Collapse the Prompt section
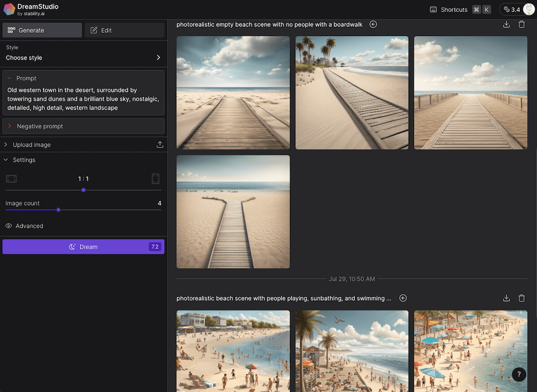 tap(9, 78)
